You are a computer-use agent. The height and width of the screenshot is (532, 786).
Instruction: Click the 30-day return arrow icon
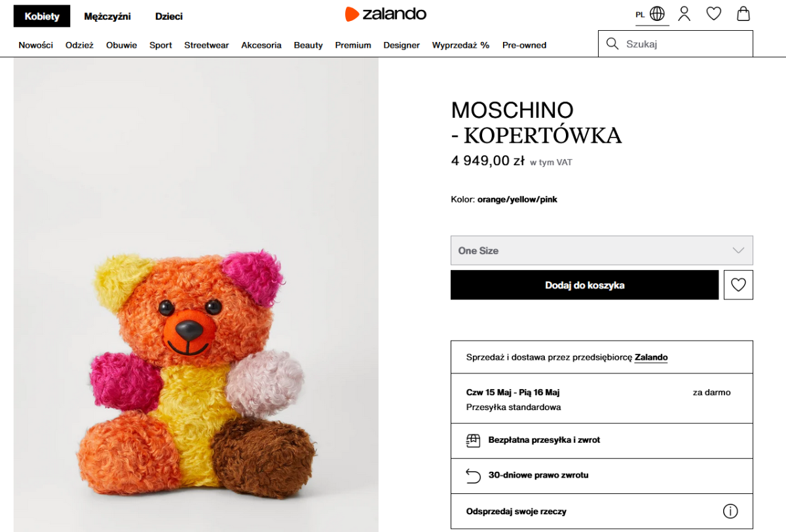coord(473,476)
